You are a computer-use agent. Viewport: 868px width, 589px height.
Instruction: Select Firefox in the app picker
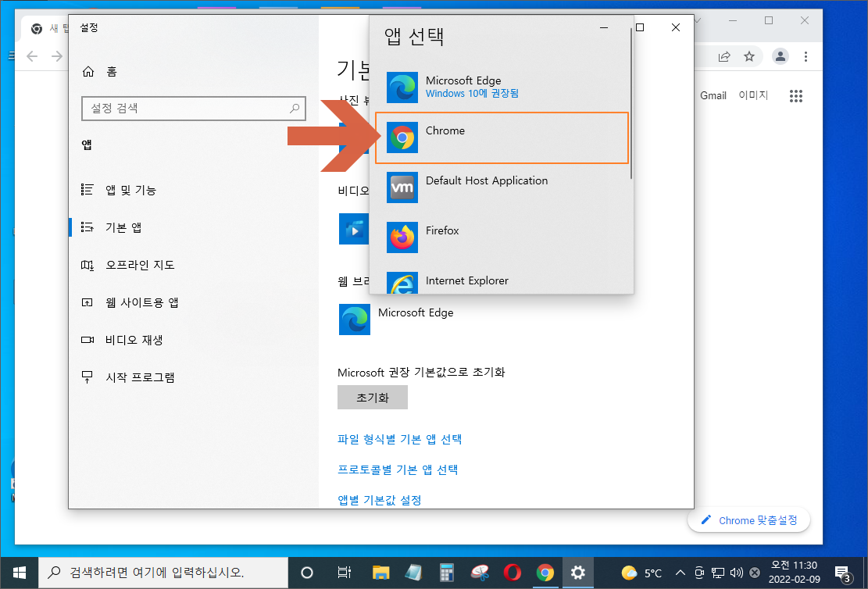pyautogui.click(x=502, y=237)
